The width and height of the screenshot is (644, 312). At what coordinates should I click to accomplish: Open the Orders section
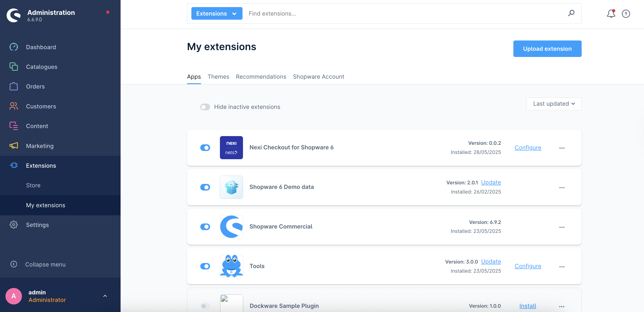tap(35, 86)
